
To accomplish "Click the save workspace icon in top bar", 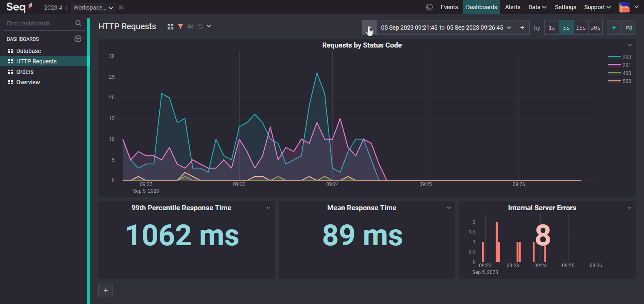I will 121,8.
